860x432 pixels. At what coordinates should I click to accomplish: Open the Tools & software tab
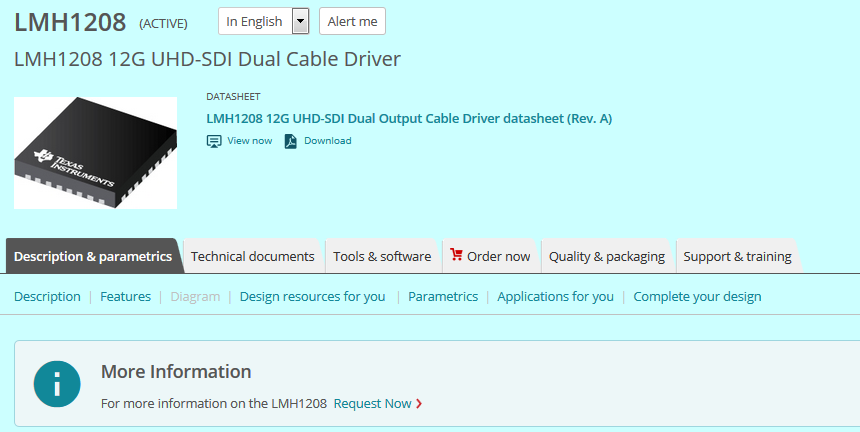pyautogui.click(x=382, y=256)
